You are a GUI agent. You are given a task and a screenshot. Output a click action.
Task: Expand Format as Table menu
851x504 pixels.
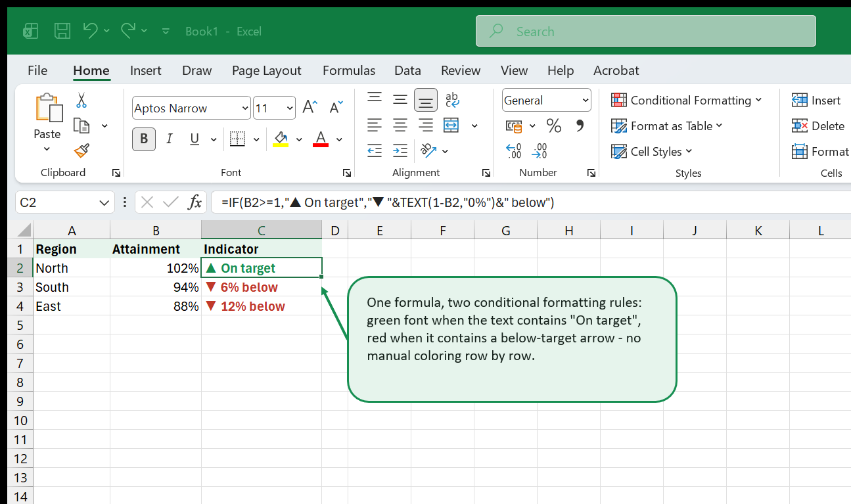[x=666, y=126]
